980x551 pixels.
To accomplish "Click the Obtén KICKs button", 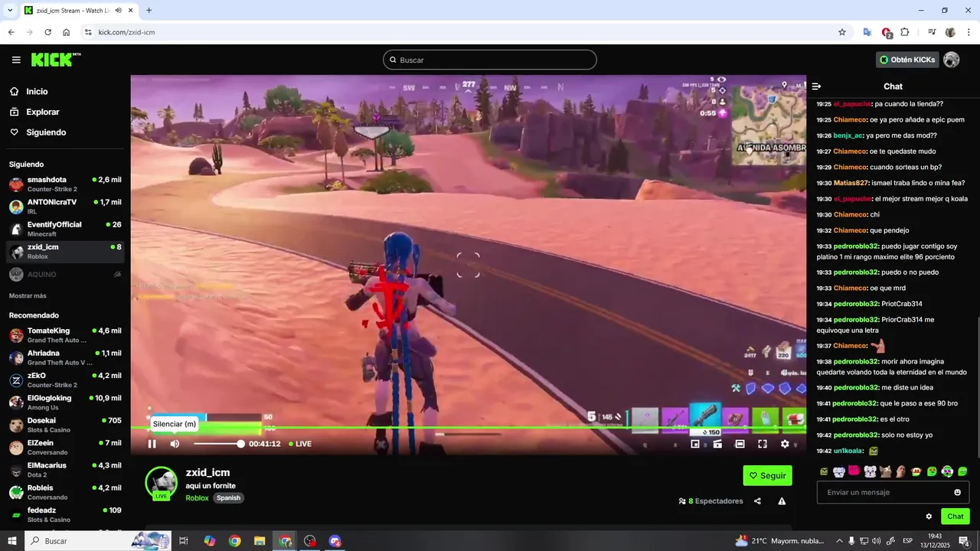I will (906, 60).
